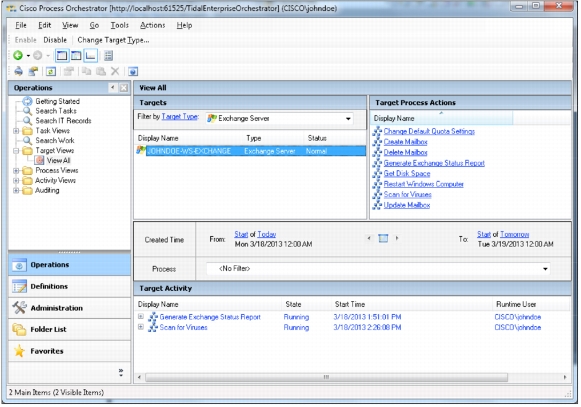Toggle the navigation pane layout icon
Screen dimensions: 581x407
tap(62, 56)
